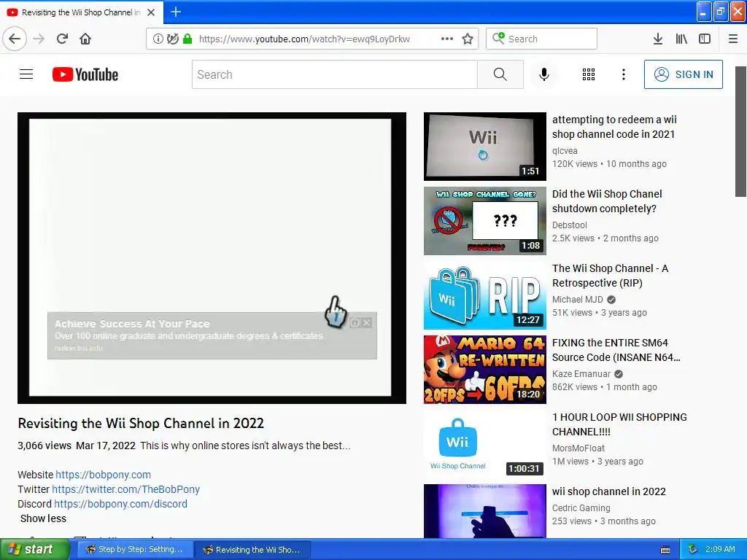Open the Firefox library icon
Image resolution: width=747 pixels, height=560 pixels.
click(681, 39)
